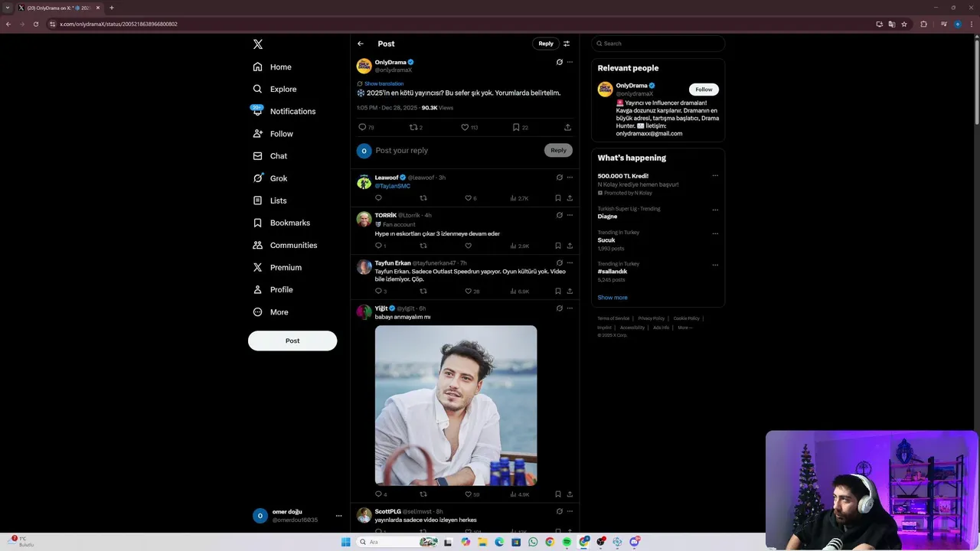
Task: Share Tayfun Erkan's reply
Action: pyautogui.click(x=570, y=292)
